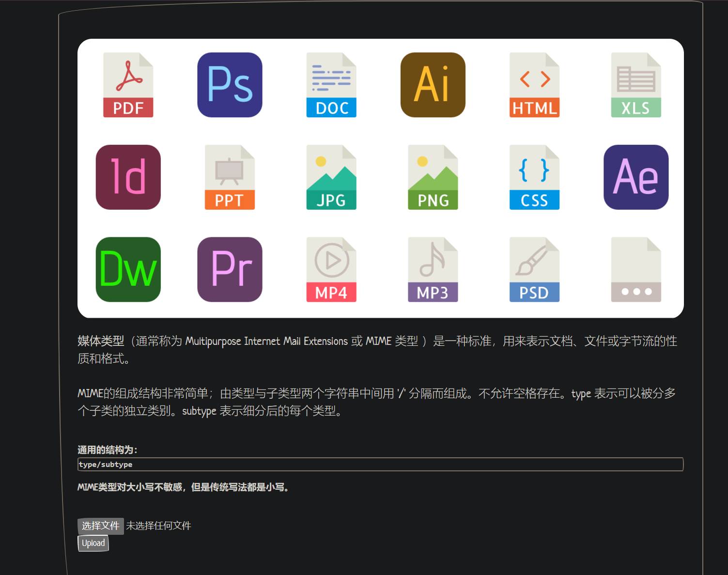Viewport: 728px width, 575px height.
Task: Click the PPT presentation icon
Action: pyautogui.click(x=230, y=177)
